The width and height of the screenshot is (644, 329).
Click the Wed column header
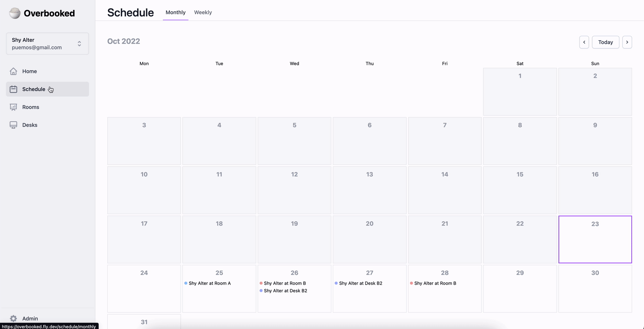point(294,63)
